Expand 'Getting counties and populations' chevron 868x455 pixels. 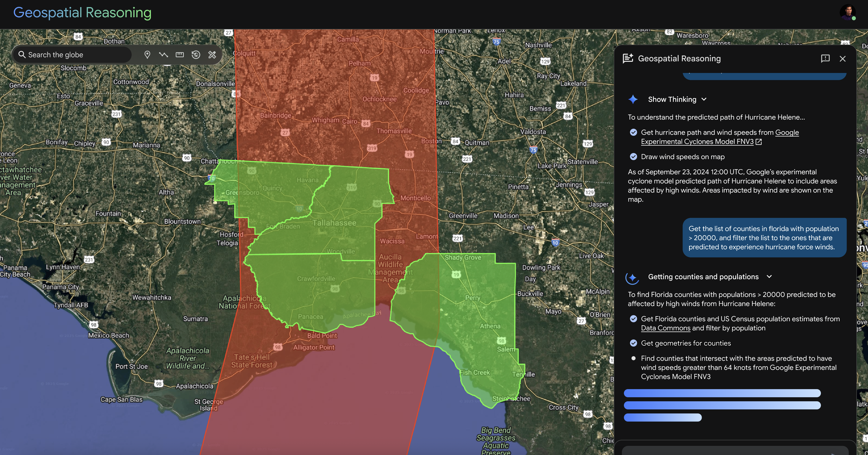point(769,277)
